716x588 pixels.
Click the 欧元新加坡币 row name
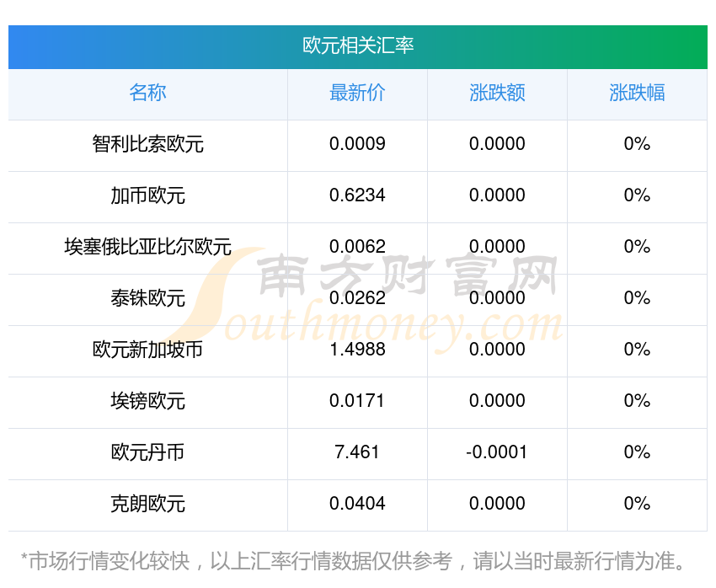148,350
